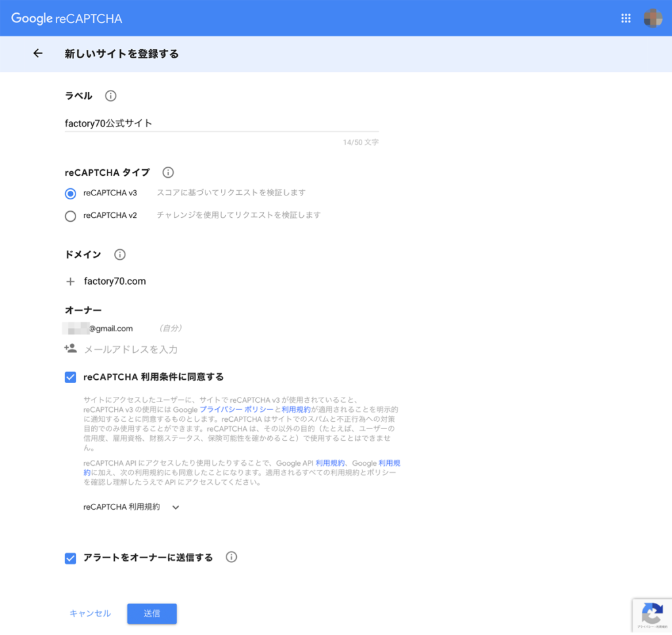Screen dimensions: 672x635
Task: Click the 14/50 文字 character counter
Action: click(x=360, y=142)
